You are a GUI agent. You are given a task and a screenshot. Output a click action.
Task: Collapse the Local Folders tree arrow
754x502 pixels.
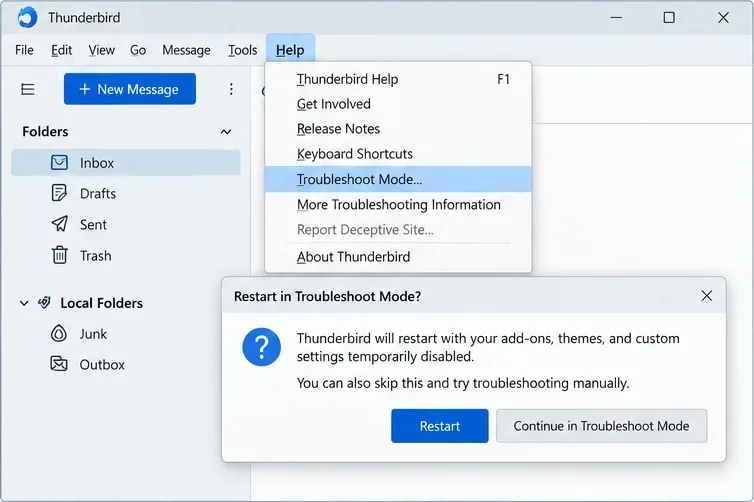point(24,303)
